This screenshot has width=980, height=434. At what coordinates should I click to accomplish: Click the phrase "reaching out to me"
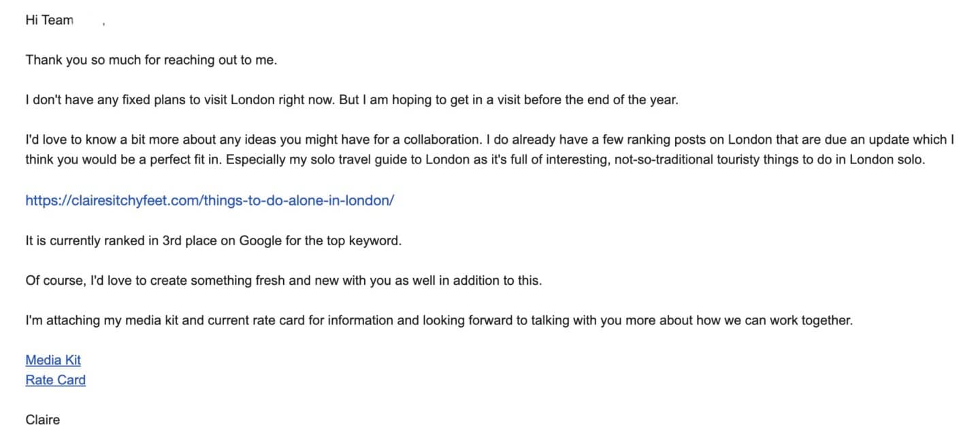[x=223, y=60]
